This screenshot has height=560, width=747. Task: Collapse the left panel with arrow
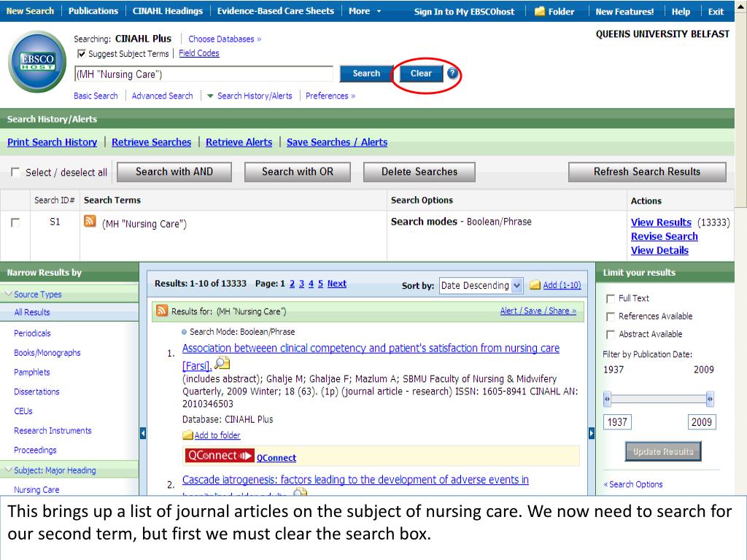[x=143, y=433]
